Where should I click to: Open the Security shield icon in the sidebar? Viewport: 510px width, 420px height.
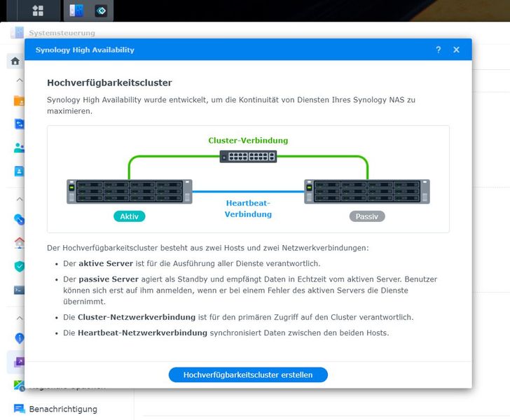click(x=19, y=266)
